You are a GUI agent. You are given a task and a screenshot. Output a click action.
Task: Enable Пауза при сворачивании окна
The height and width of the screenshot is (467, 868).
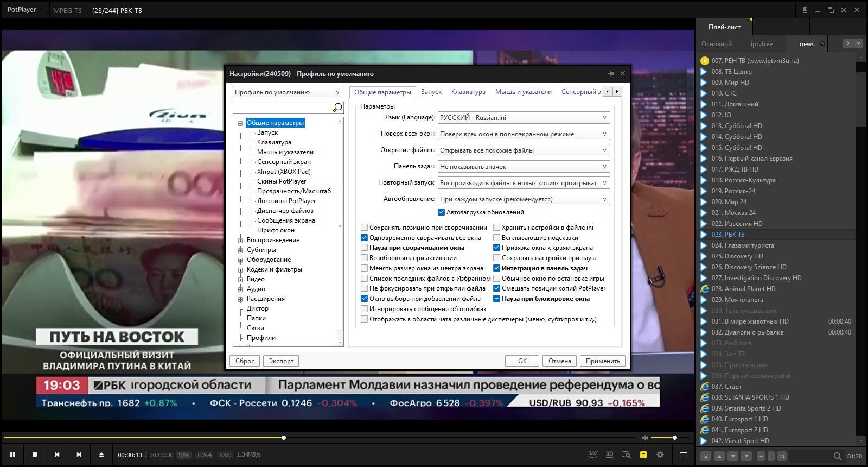pyautogui.click(x=365, y=248)
